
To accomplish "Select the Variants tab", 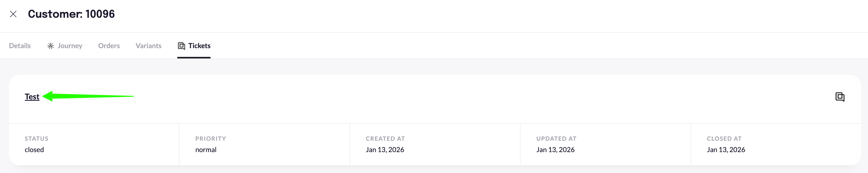I will coord(148,46).
